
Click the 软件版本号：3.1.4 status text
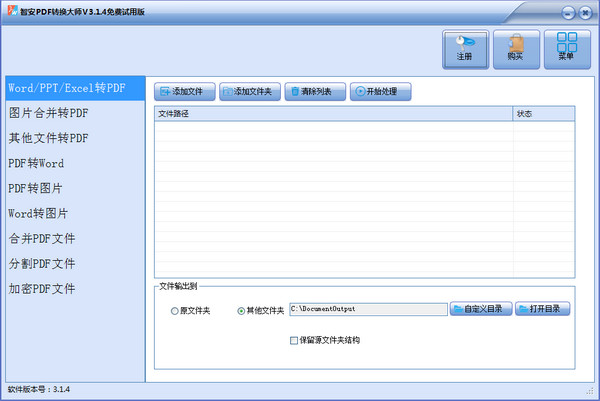(39, 390)
